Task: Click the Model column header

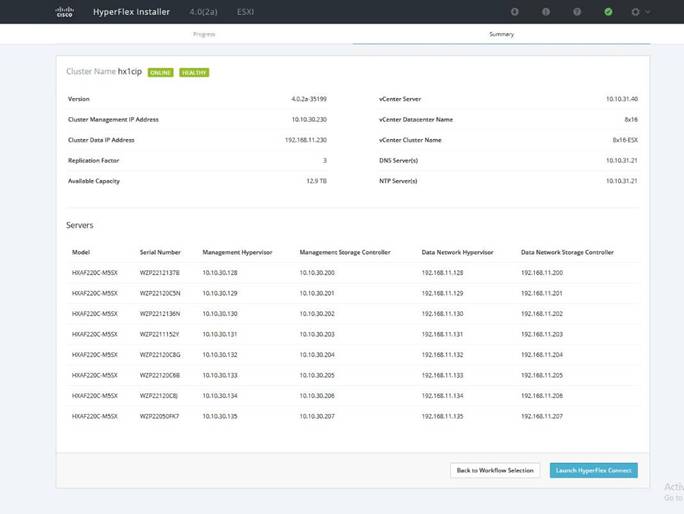Action: click(x=81, y=252)
